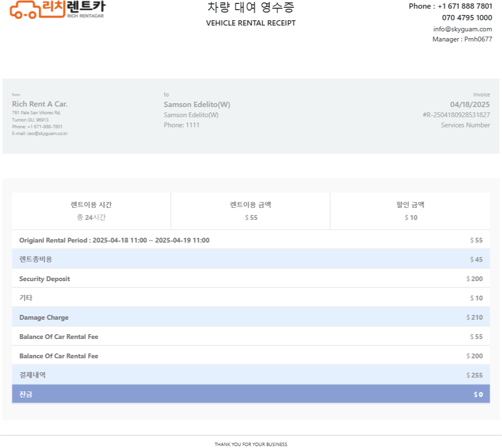Viewport: 502px width, 448px height.
Task: Click the Korean title 차량 대여 영수증
Action: tap(251, 7)
